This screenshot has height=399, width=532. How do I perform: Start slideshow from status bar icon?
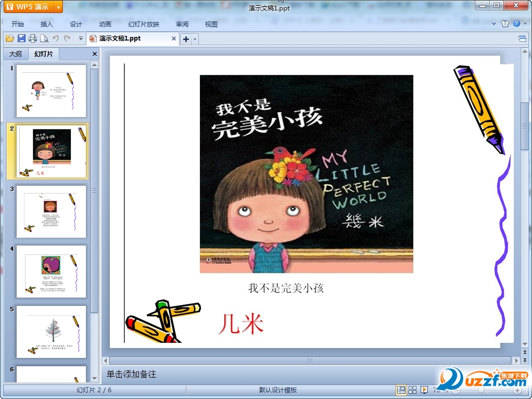424,390
